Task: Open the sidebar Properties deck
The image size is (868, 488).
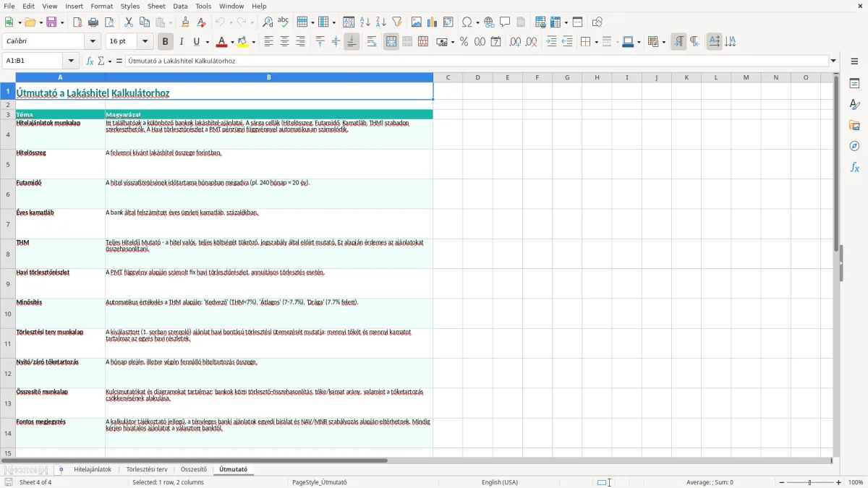Action: 854,83
